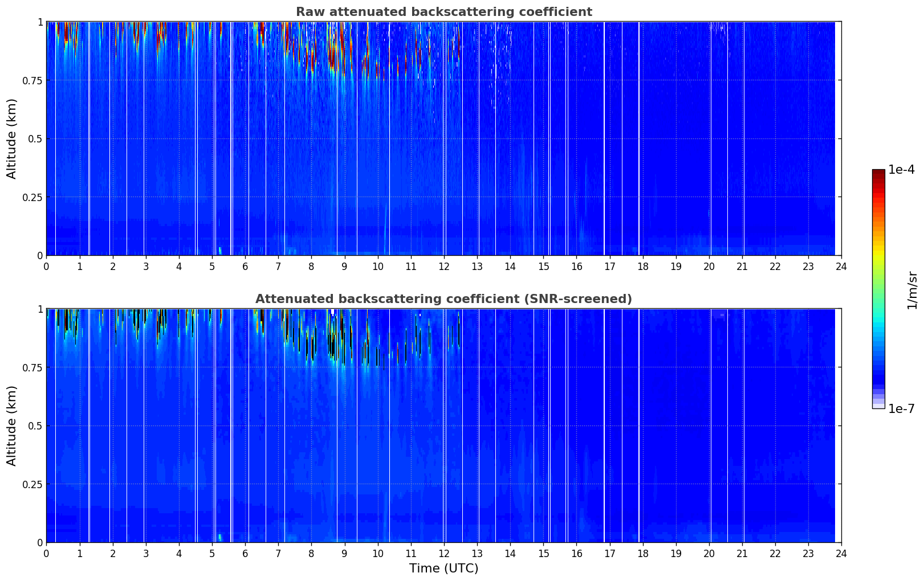
Task: Click the 'Time (UTC)' axis label
Action: click(x=443, y=568)
